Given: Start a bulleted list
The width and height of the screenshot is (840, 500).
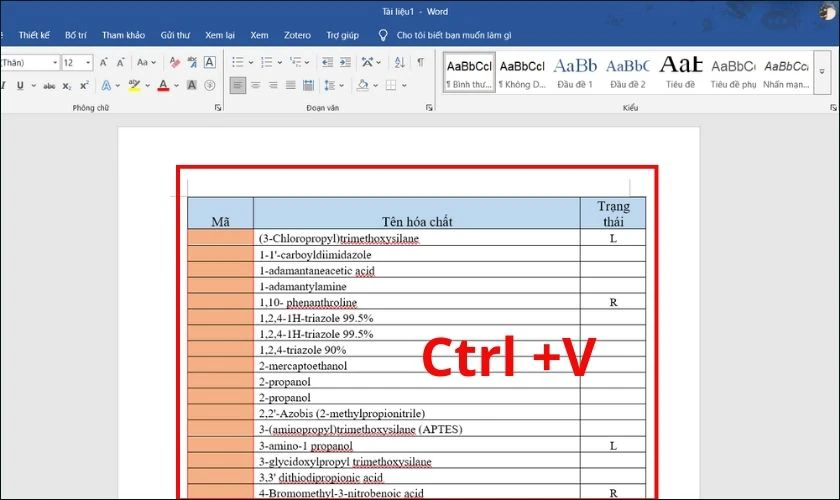Looking at the screenshot, I should (238, 62).
